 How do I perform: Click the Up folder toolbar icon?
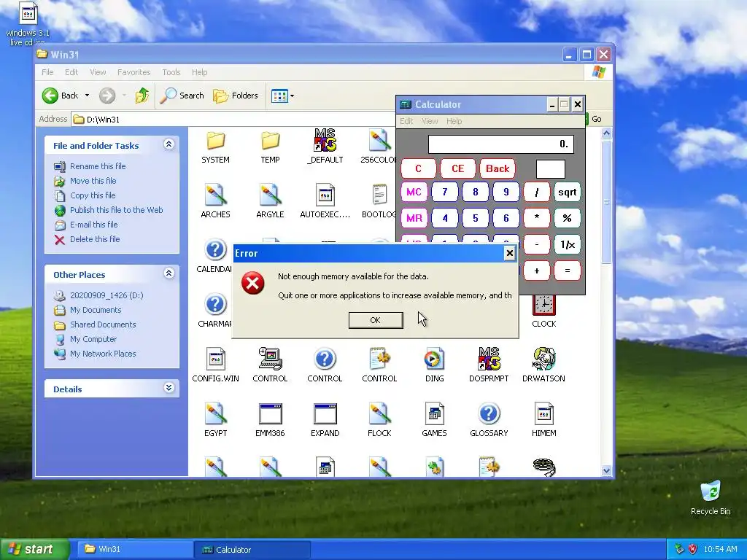142,96
